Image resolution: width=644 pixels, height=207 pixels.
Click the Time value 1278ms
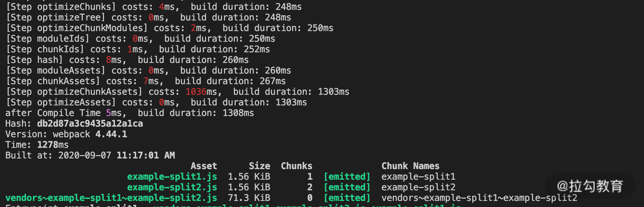click(x=53, y=145)
